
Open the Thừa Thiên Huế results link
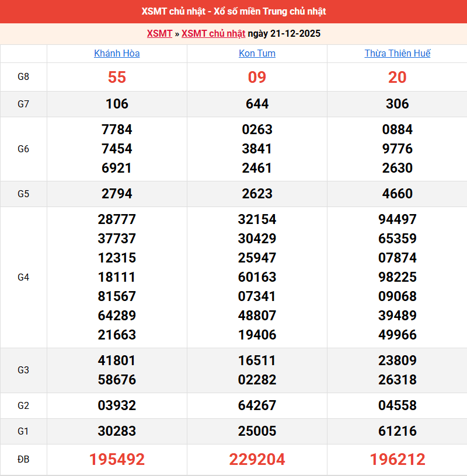(398, 53)
